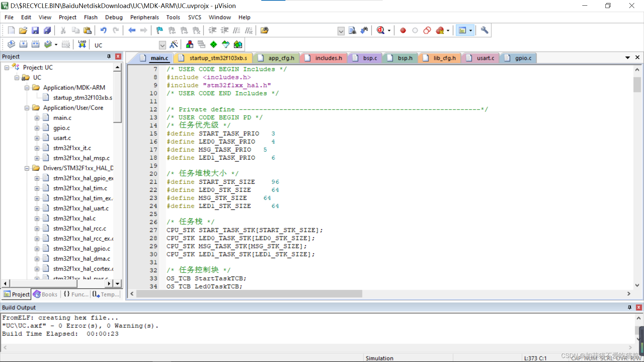Image resolution: width=644 pixels, height=362 pixels.
Task: Click the Save All icon
Action: 47,31
